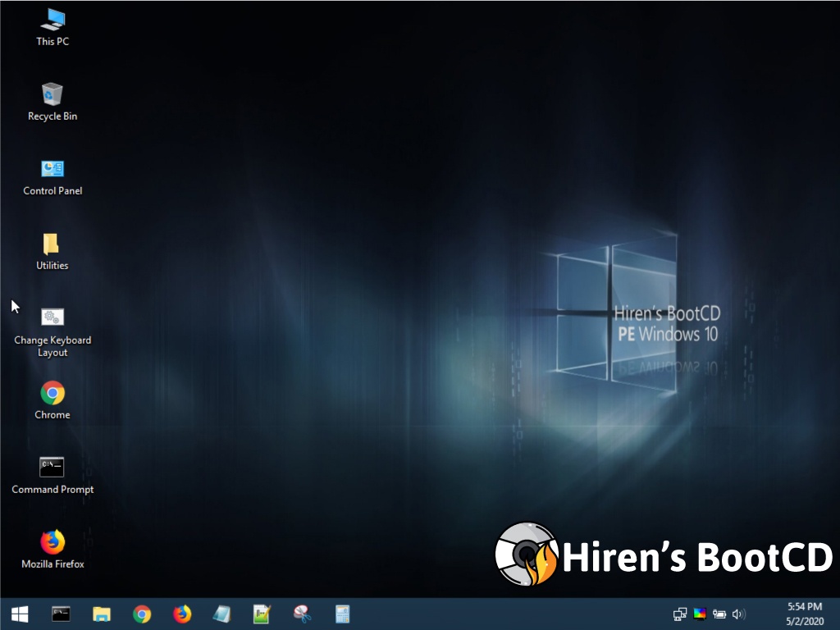The width and height of the screenshot is (840, 630).
Task: Open the notepad icon in the taskbar
Action: pos(221,614)
